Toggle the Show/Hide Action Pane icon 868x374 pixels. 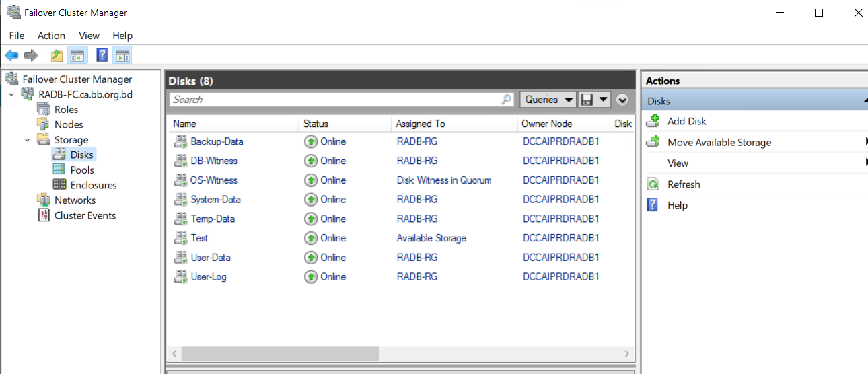click(122, 56)
